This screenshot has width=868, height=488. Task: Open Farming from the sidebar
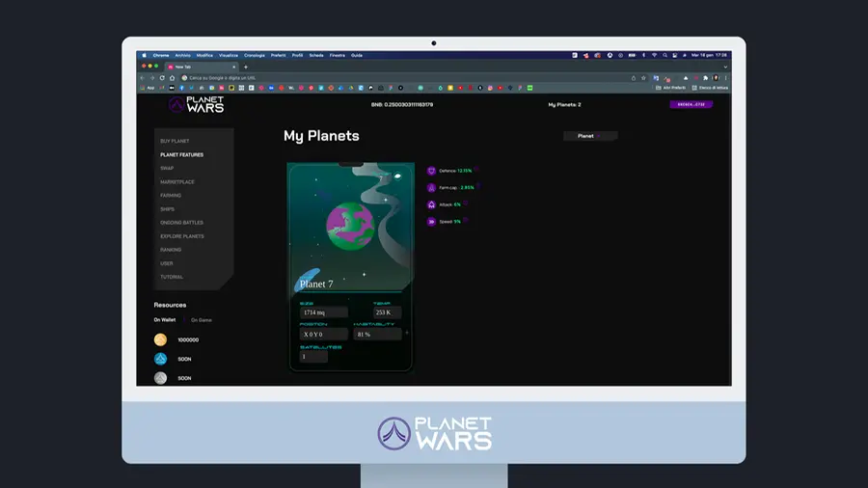pyautogui.click(x=171, y=196)
